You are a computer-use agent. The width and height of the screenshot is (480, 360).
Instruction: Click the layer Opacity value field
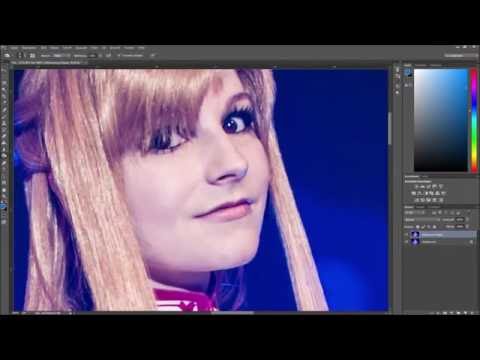coord(460,220)
